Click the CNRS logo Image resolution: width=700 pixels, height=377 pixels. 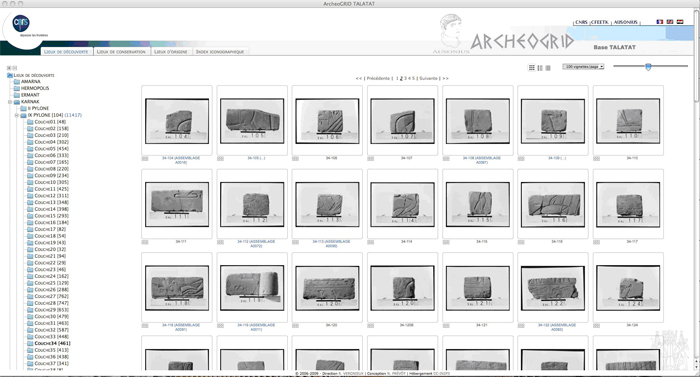coord(21,23)
